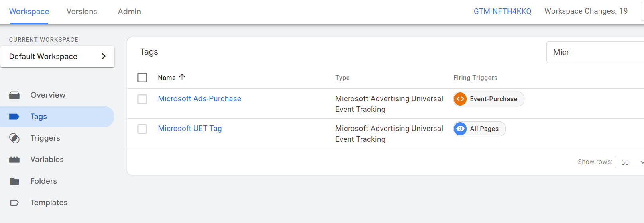
Task: Click the orange Event-Purchase trigger icon
Action: click(x=460, y=99)
